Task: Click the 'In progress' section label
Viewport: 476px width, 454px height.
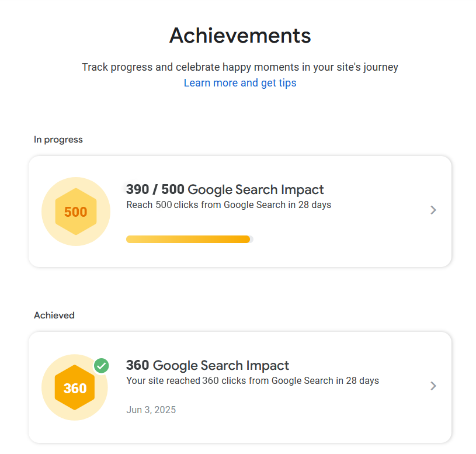Action: tap(58, 140)
